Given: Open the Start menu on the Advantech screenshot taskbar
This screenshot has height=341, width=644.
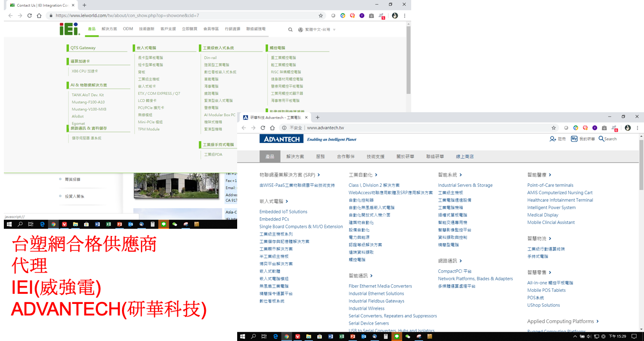Looking at the screenshot, I should (x=242, y=336).
